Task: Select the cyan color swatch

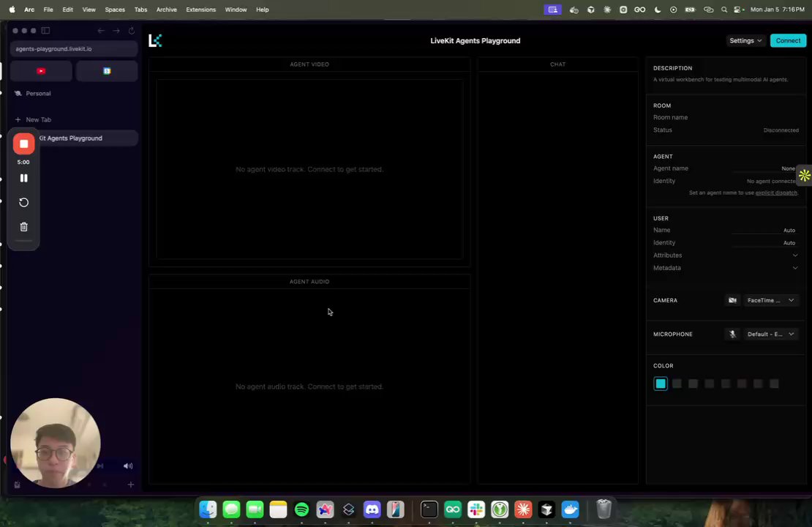Action: tap(661, 384)
